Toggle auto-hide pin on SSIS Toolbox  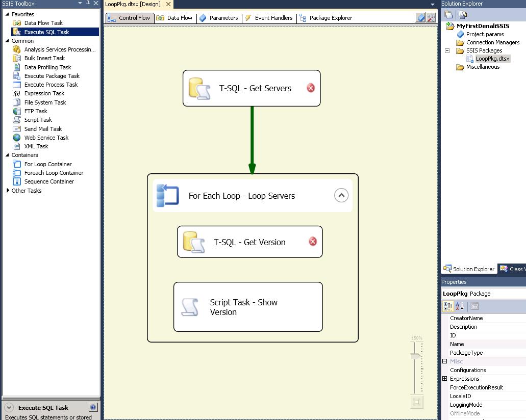coord(88,4)
